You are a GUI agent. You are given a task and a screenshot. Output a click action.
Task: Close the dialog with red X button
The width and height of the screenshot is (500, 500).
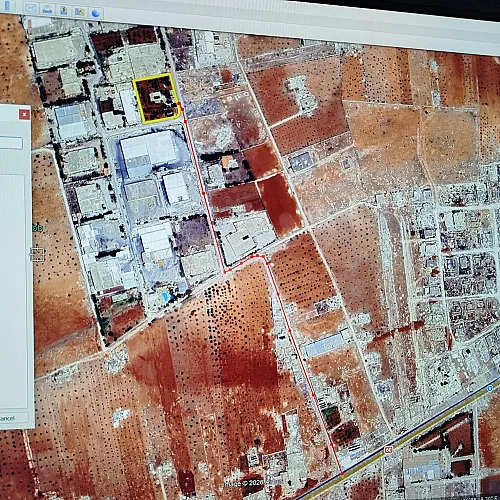click(x=24, y=115)
